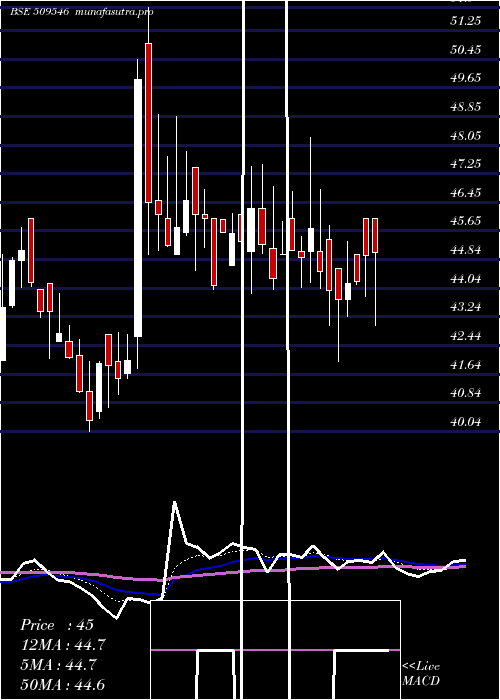500x700 pixels.
Task: Click the 'BSE 509546' ticker label
Action: tap(39, 12)
